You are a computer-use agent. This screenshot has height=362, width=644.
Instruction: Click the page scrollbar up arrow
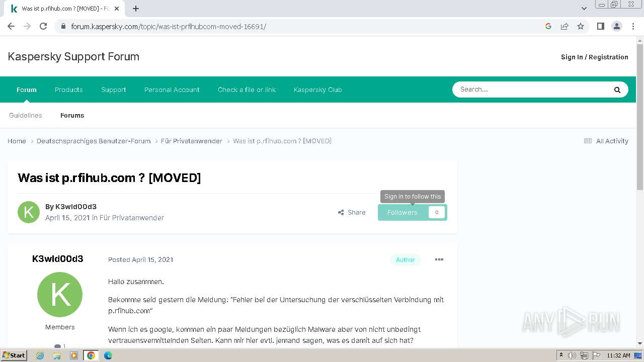pyautogui.click(x=640, y=41)
